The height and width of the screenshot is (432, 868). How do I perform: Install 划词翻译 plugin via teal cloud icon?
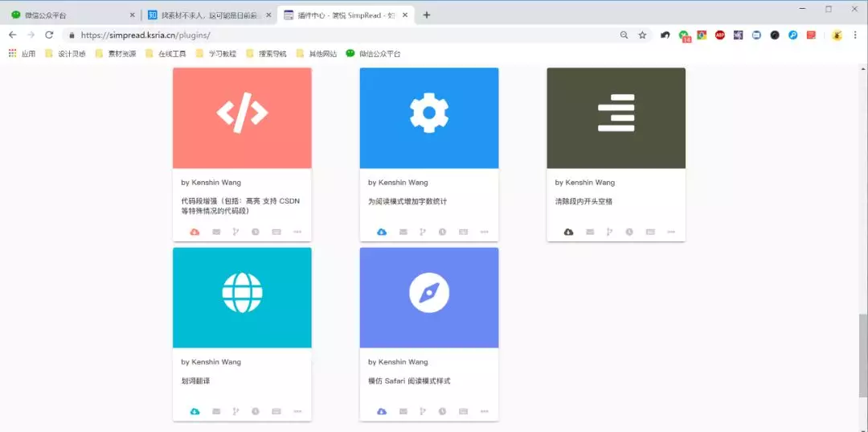click(x=194, y=412)
